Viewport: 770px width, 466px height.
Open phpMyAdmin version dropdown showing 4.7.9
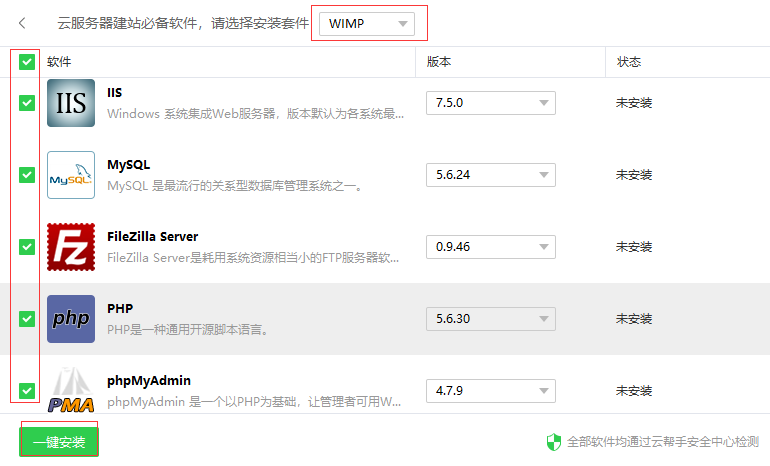[x=491, y=391]
